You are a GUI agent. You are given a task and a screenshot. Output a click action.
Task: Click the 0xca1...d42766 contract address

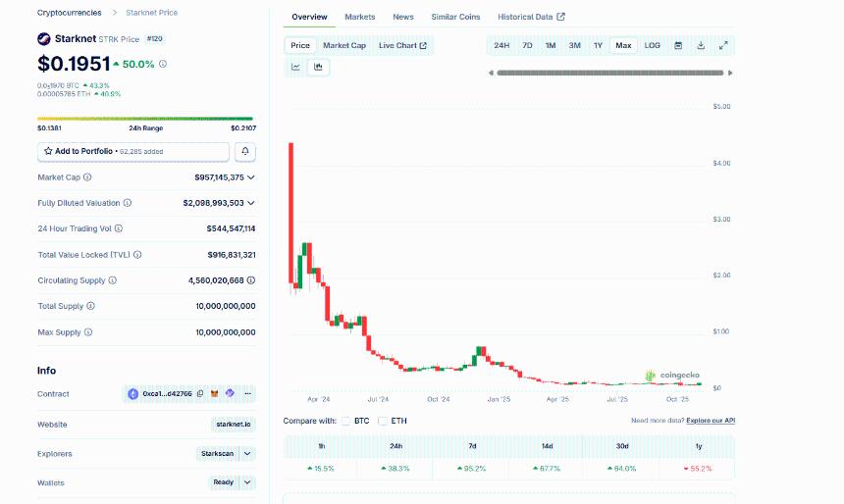168,394
